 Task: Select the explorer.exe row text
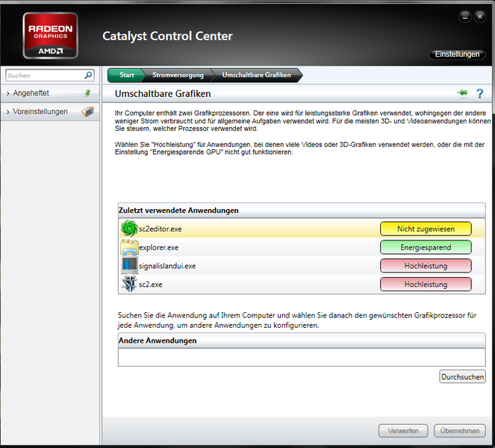(x=158, y=248)
